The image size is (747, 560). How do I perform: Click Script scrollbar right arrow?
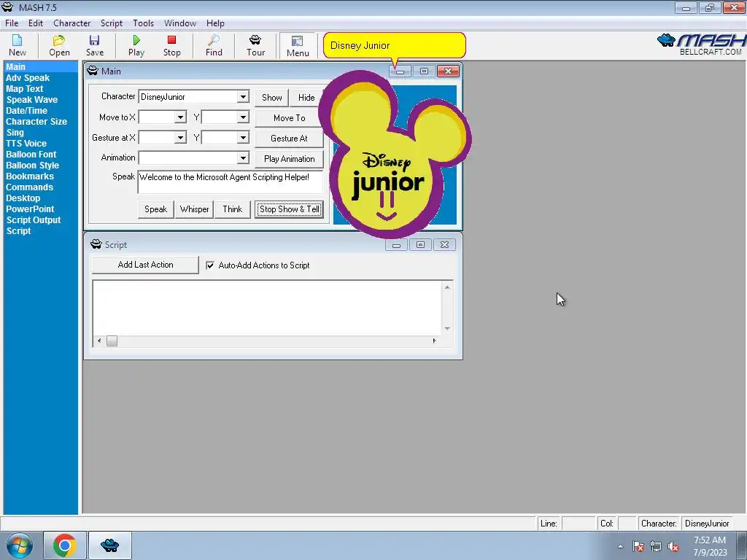point(434,341)
